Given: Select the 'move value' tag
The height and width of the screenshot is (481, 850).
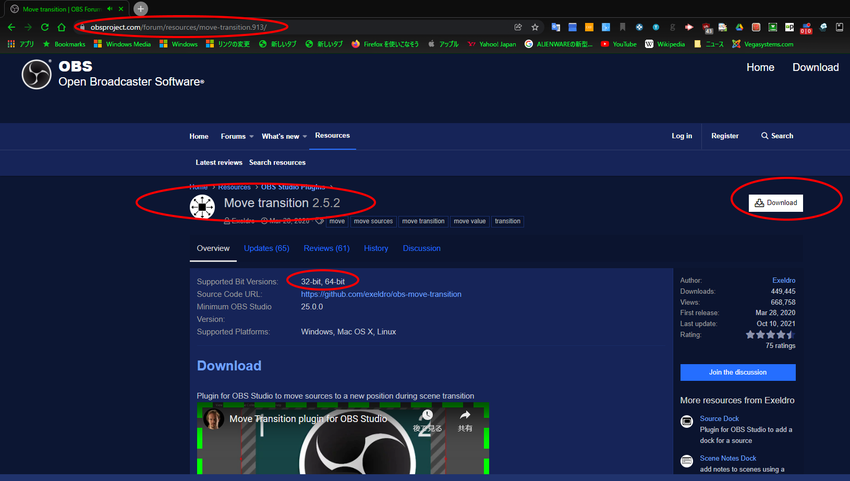Looking at the screenshot, I should click(469, 221).
